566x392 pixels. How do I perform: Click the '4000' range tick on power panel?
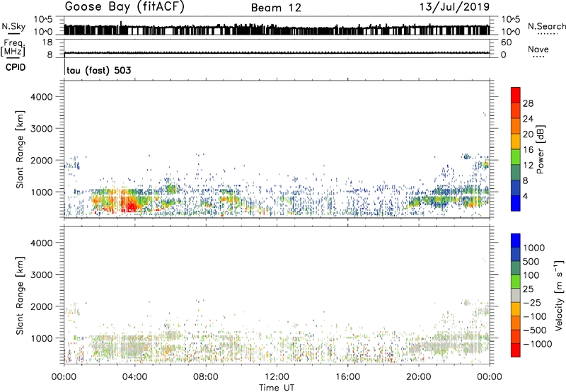(42, 97)
